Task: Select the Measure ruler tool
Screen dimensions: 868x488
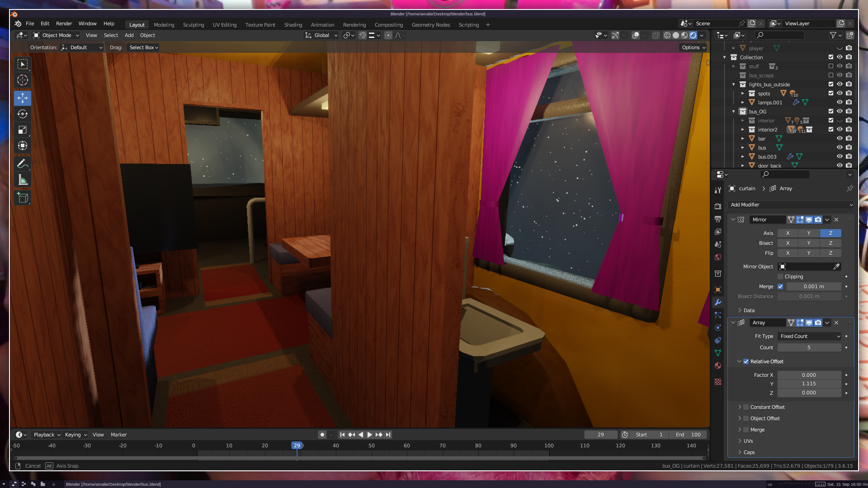Action: pos(23,180)
